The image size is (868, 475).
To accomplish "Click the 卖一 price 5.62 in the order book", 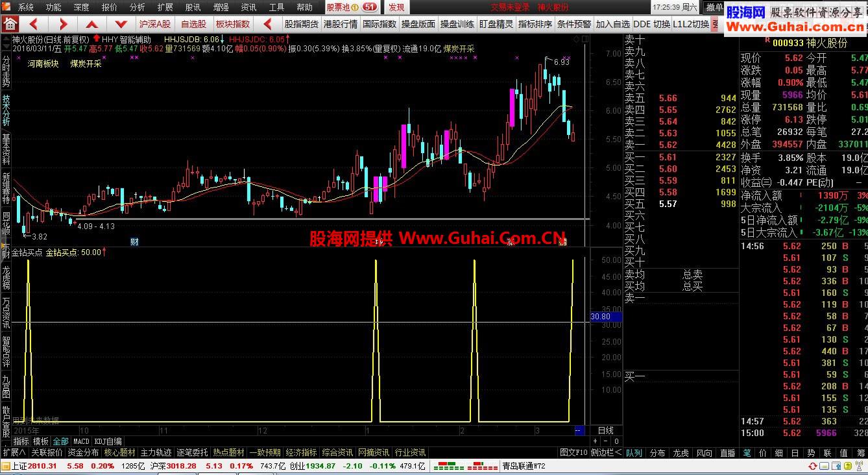I will pyautogui.click(x=668, y=145).
